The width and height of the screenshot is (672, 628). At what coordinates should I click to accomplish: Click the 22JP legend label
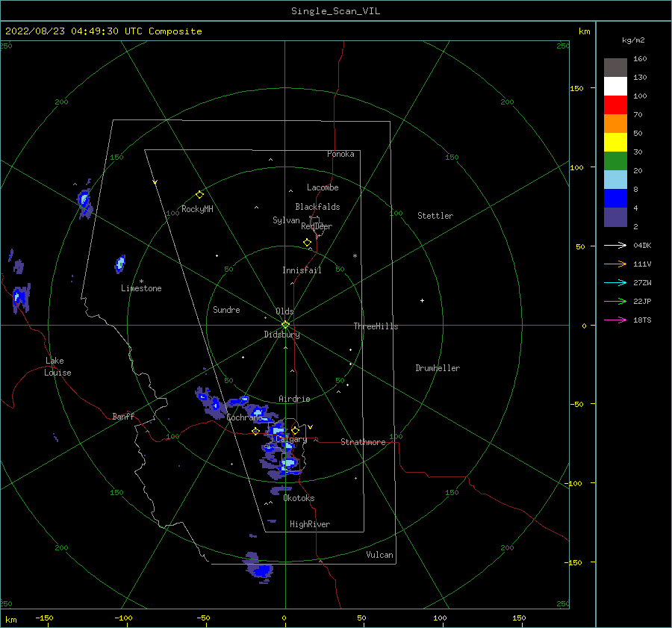point(642,302)
